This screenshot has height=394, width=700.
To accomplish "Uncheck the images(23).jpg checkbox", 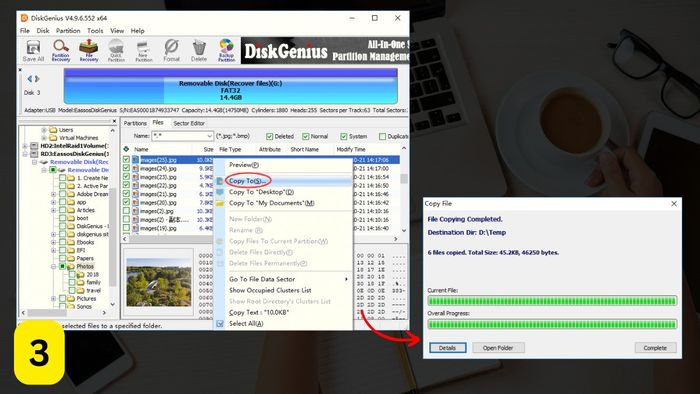I will 126,177.
